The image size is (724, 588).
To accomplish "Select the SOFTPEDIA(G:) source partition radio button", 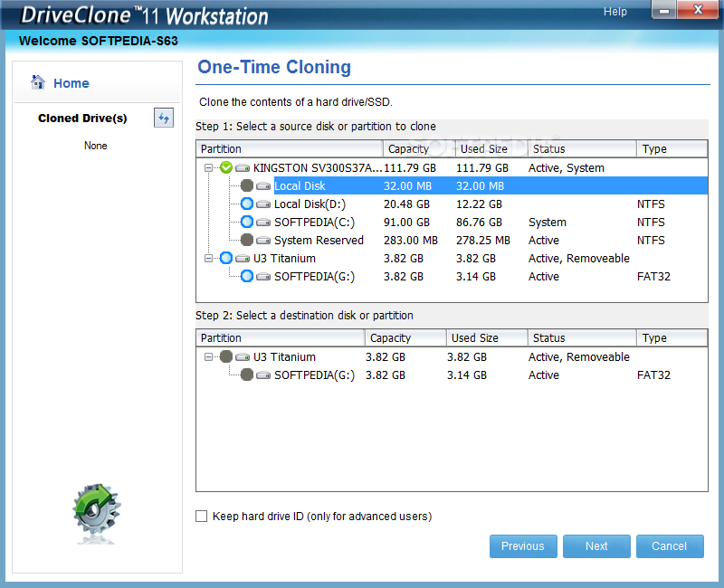I will (247, 276).
